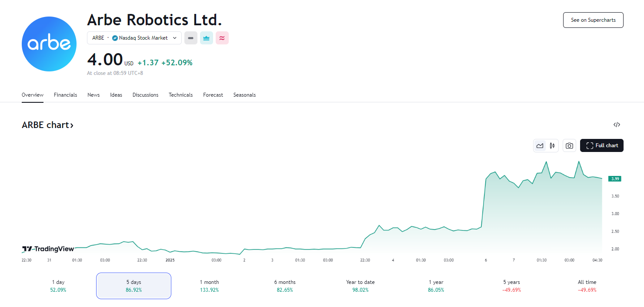The width and height of the screenshot is (644, 307).
Task: Click the 3.99 price label on axis
Action: tap(615, 179)
